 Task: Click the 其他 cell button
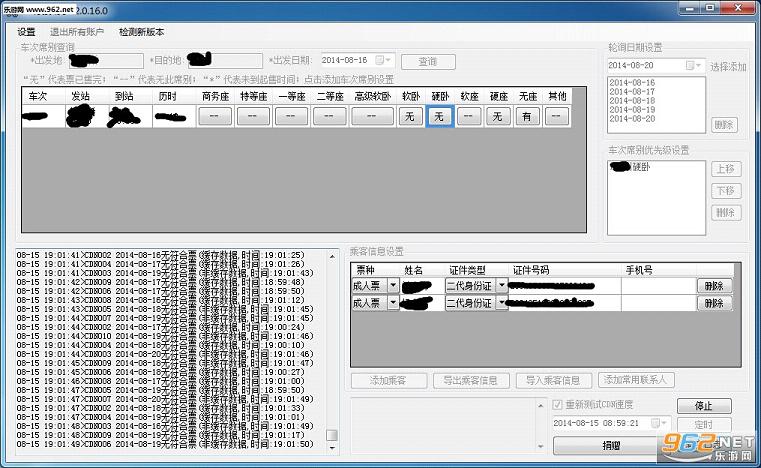[556, 117]
